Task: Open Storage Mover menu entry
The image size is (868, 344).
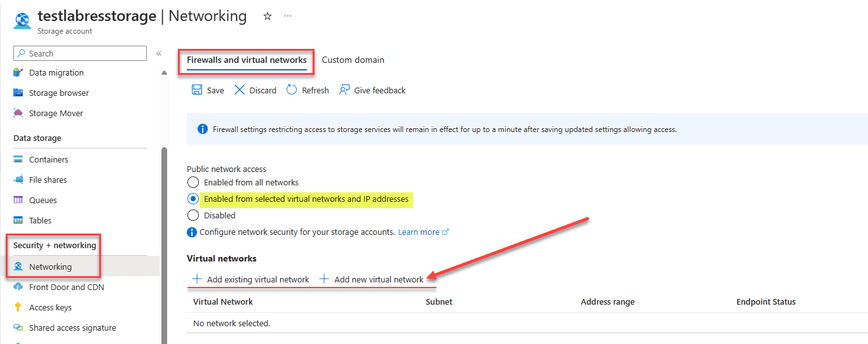Action: click(x=56, y=114)
